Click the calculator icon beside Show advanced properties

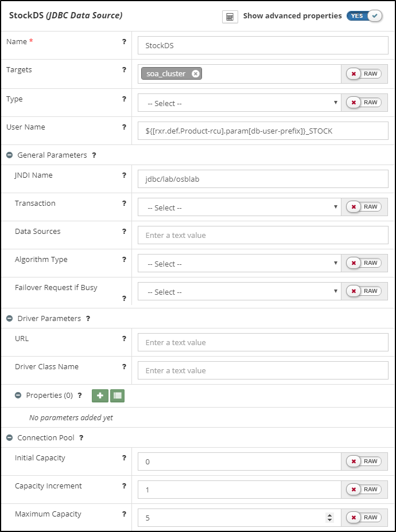pyautogui.click(x=230, y=17)
